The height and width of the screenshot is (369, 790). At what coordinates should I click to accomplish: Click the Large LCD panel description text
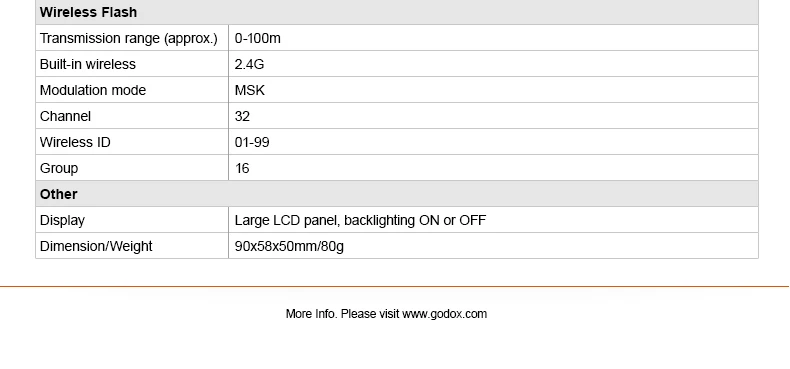360,220
